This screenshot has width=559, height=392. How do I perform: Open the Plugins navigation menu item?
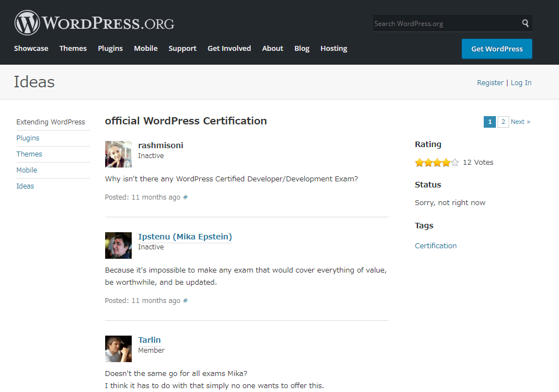[x=110, y=49]
